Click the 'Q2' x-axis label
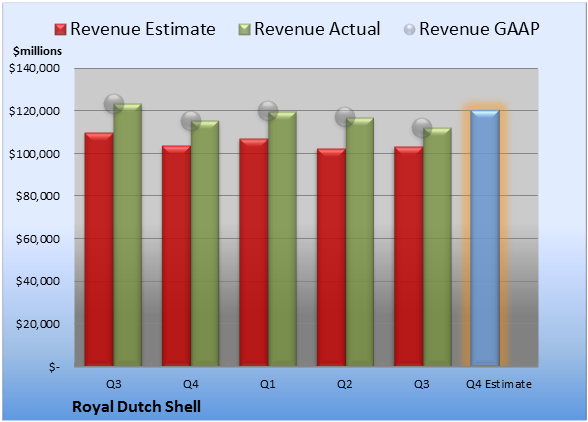This screenshot has height=422, width=588. [x=345, y=384]
